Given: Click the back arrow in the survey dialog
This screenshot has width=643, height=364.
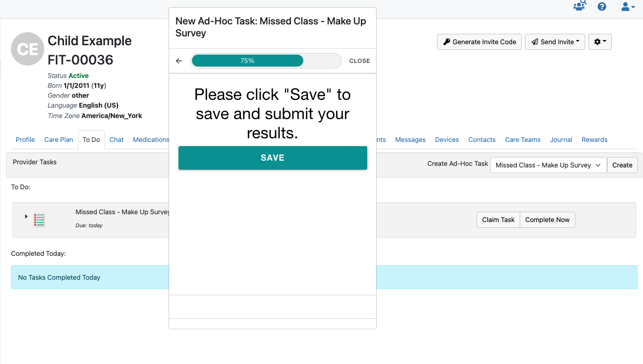Looking at the screenshot, I should tap(179, 61).
